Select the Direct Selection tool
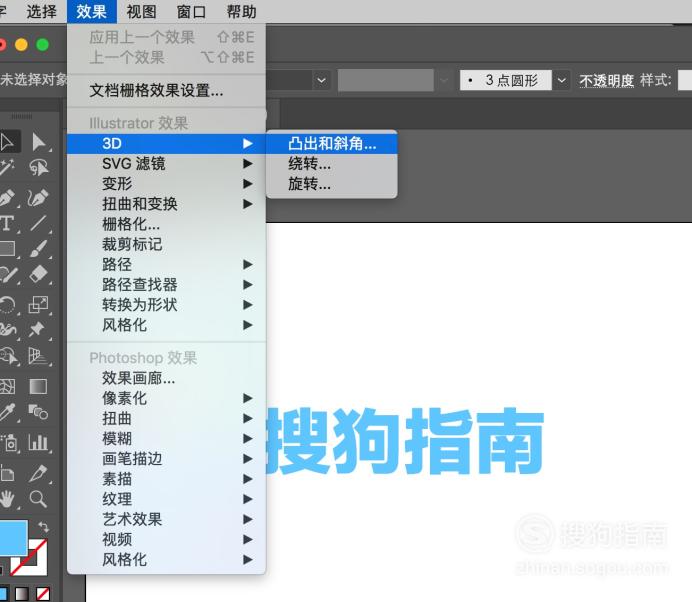Screen dimensions: 692x602 39,142
